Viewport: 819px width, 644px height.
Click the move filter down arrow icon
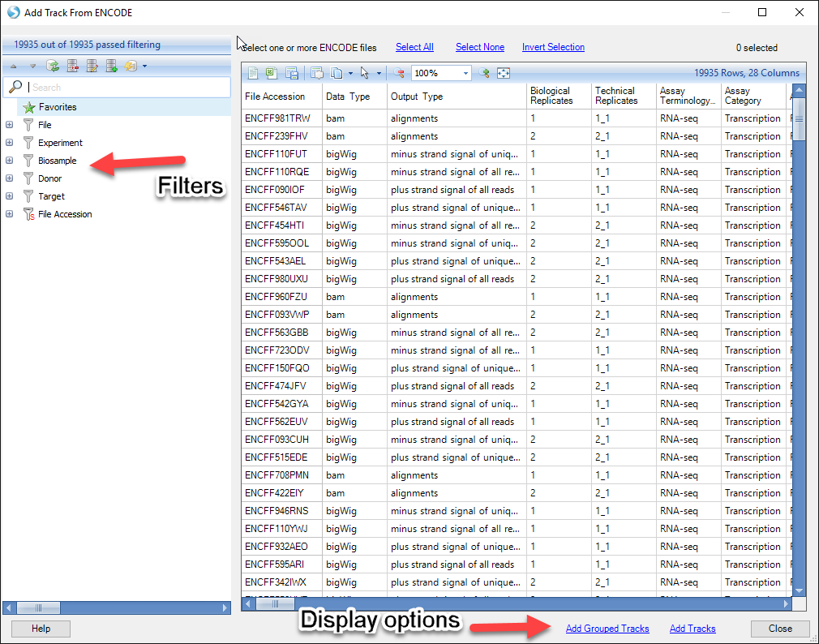[x=32, y=67]
